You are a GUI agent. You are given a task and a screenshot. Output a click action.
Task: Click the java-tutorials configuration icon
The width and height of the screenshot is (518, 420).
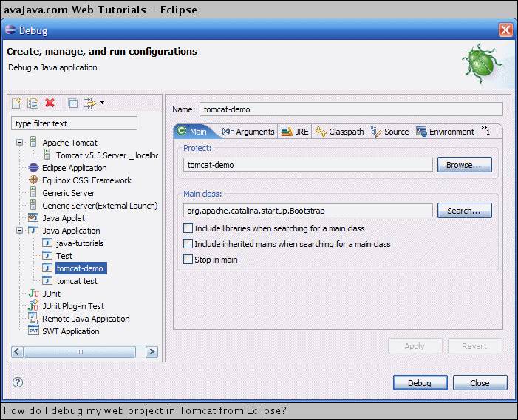pyautogui.click(x=47, y=243)
